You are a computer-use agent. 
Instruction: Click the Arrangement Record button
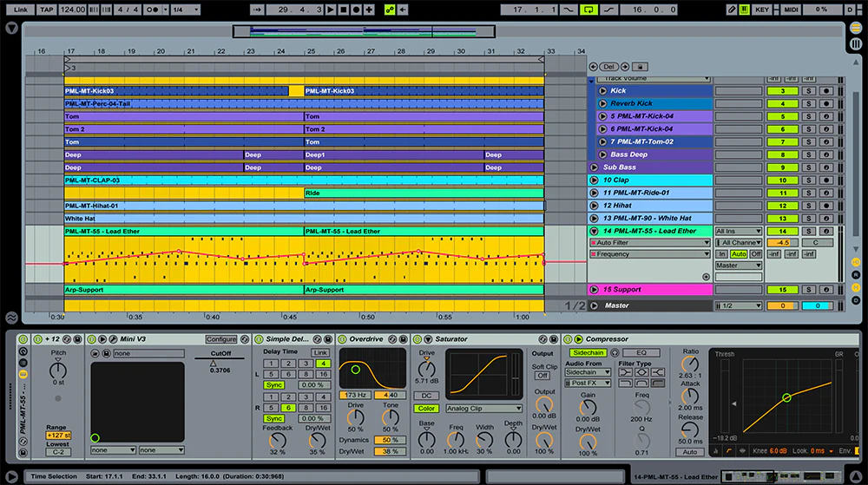[357, 9]
